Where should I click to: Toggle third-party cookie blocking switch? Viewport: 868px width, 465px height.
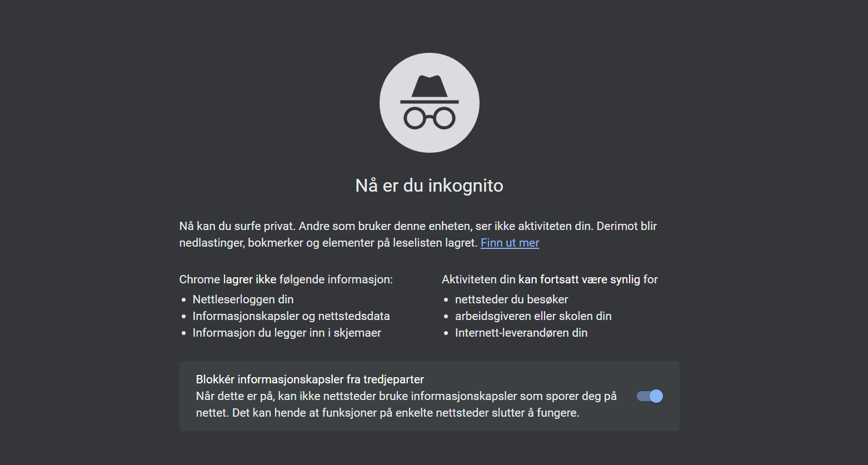650,396
